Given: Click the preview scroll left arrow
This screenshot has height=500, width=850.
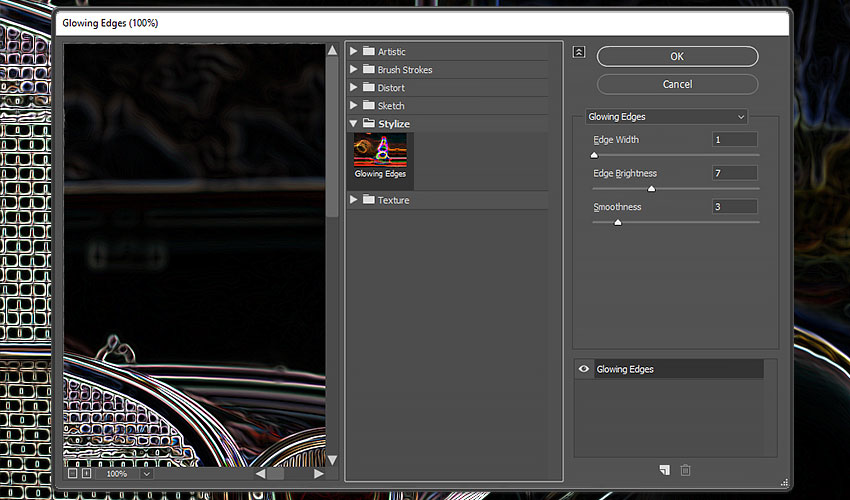Looking at the screenshot, I should [x=260, y=473].
